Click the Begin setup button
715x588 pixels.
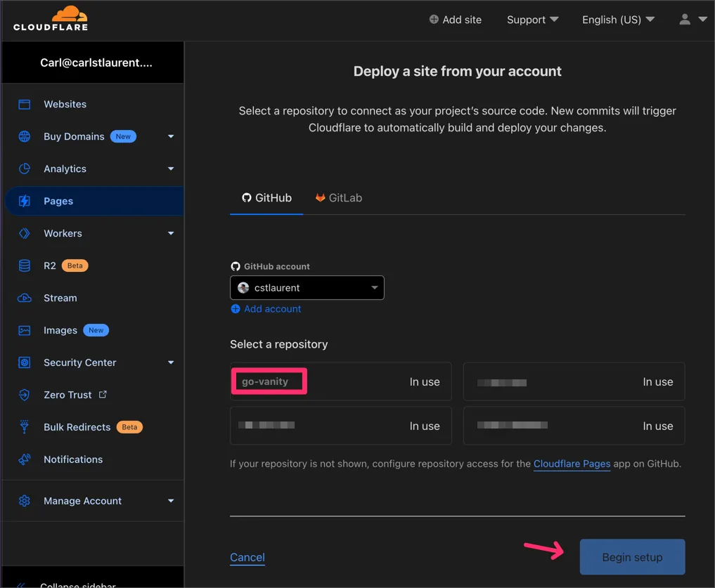pyautogui.click(x=631, y=556)
